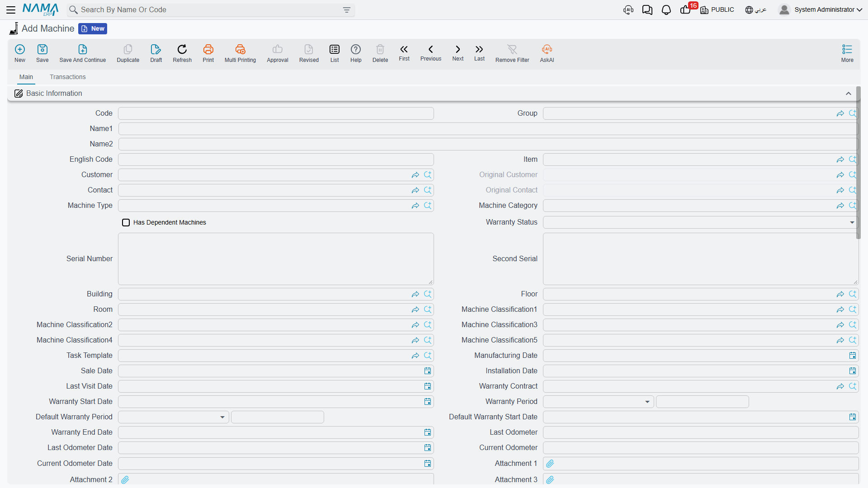This screenshot has height=488, width=868.
Task: Click the AI assistant icon in header
Action: coord(628,10)
